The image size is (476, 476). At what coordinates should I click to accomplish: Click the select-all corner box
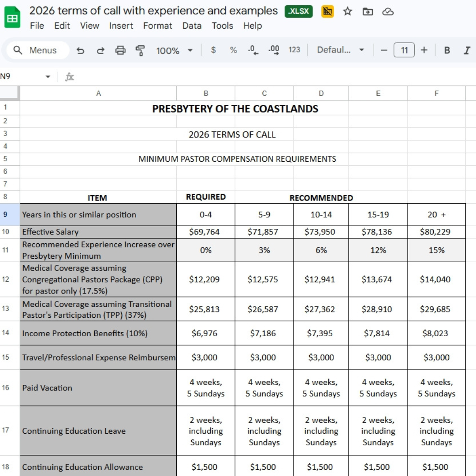point(9,93)
